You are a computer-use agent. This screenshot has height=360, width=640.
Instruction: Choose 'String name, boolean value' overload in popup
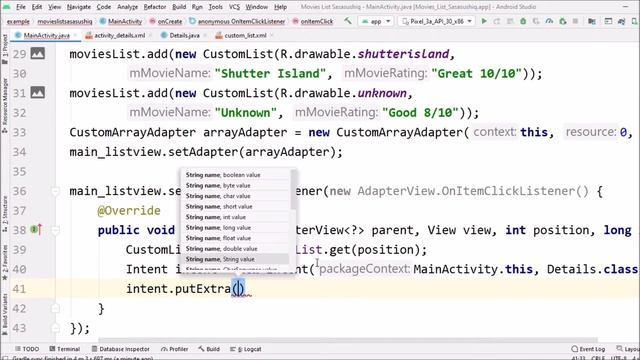[x=235, y=175]
